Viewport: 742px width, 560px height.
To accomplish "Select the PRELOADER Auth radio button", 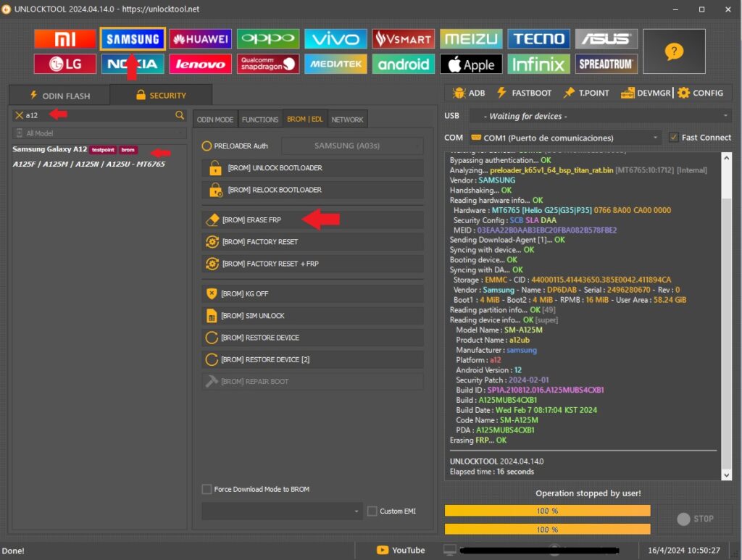I will [x=207, y=146].
